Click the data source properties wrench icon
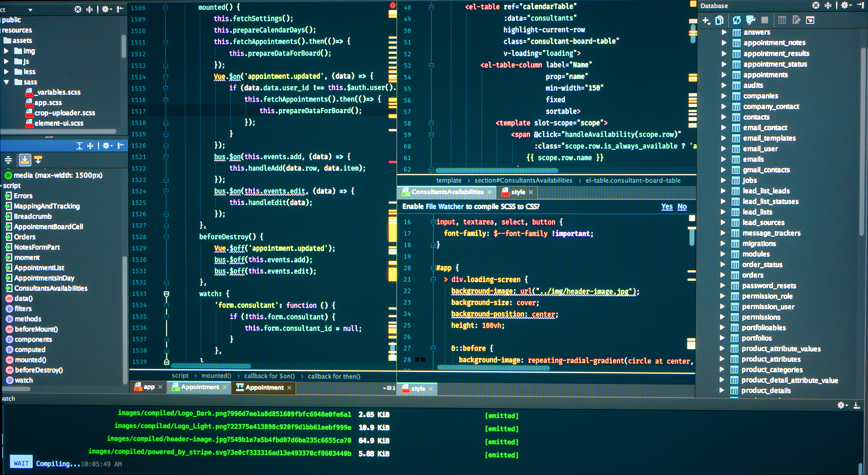868x475 pixels. [x=751, y=20]
